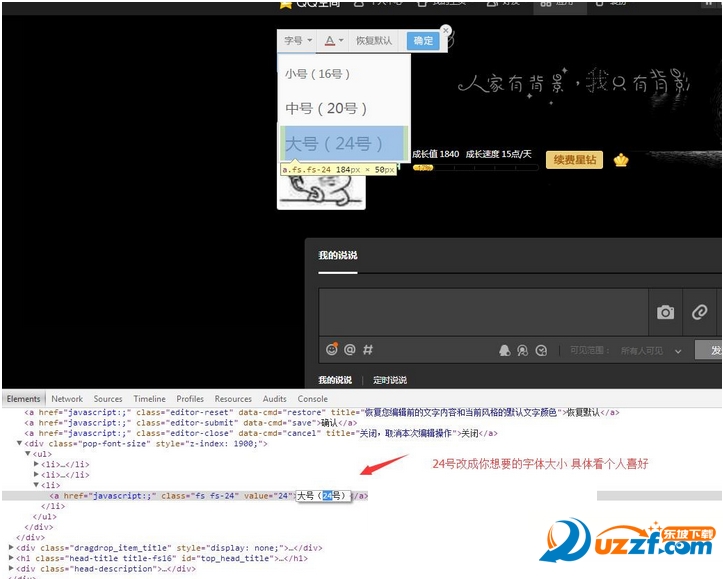Collapse the expanded third <li> node
The image size is (723, 579).
(x=36, y=485)
